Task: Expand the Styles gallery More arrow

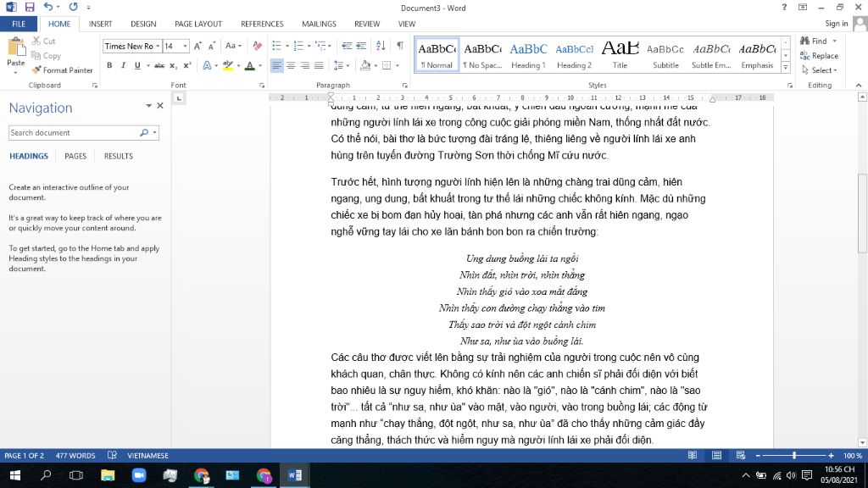Action: (786, 68)
